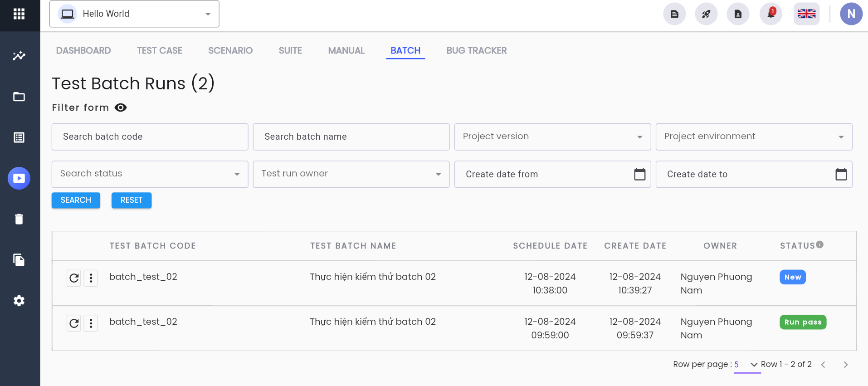Toggle filter form visibility eye
868x386 pixels.
(121, 107)
